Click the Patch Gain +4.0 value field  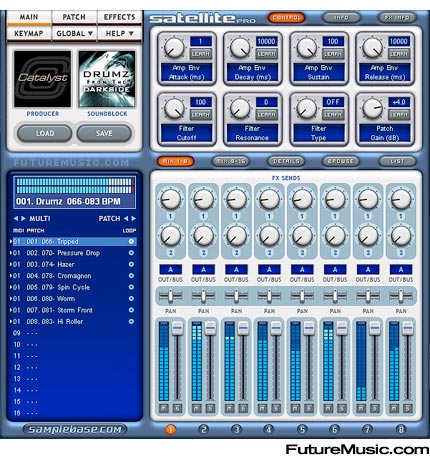point(399,102)
